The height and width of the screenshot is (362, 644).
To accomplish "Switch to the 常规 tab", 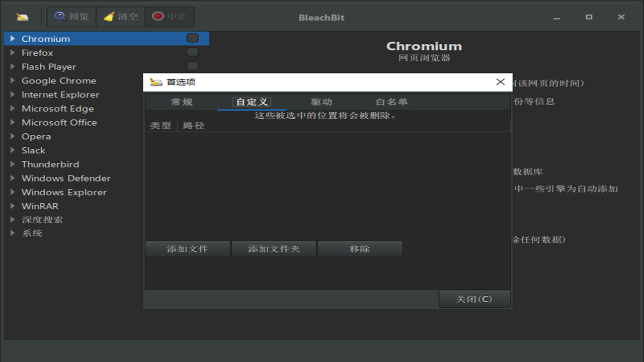I will coord(182,102).
